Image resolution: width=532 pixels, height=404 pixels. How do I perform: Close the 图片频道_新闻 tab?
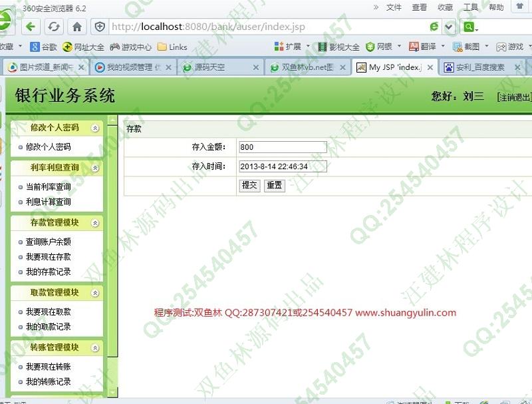(x=81, y=68)
